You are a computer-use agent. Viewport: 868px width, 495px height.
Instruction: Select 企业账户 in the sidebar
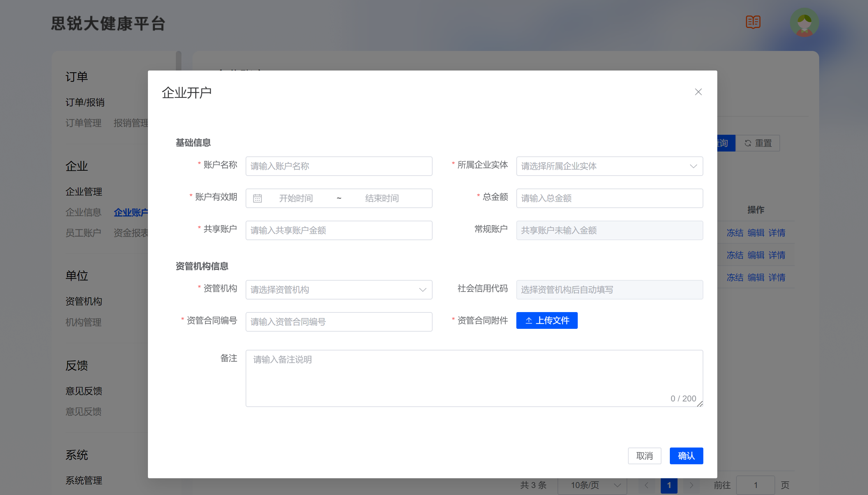tap(131, 212)
